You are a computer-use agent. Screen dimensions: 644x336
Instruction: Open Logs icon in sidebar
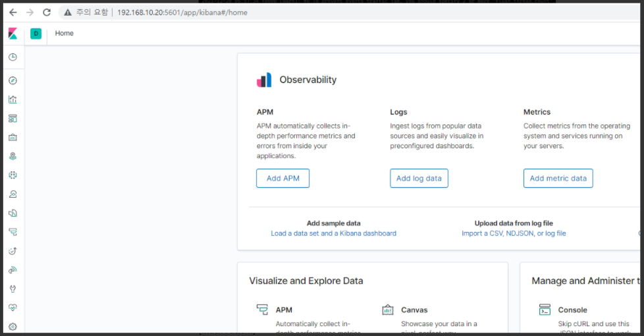[x=13, y=213]
